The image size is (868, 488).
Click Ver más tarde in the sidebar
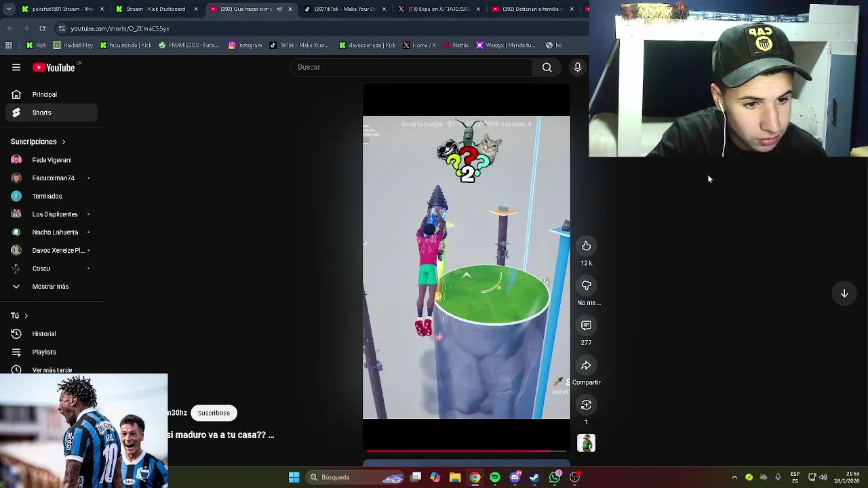click(52, 370)
